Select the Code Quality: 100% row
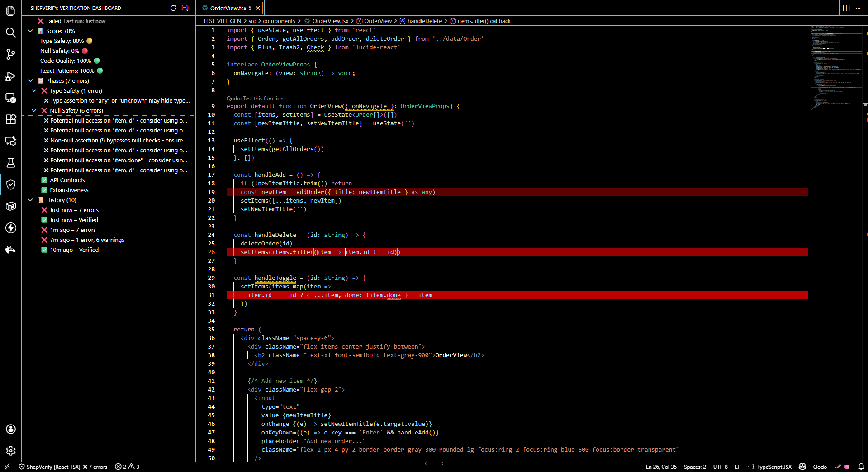The image size is (868, 472). coord(109,61)
